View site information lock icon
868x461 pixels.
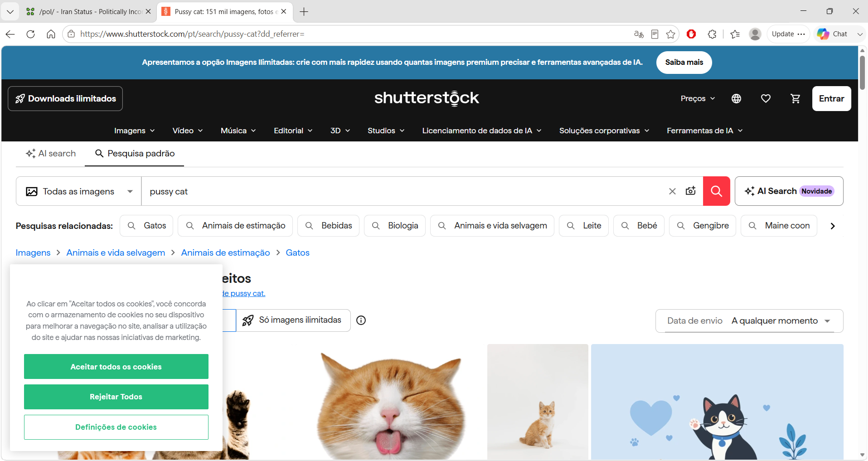click(x=71, y=34)
